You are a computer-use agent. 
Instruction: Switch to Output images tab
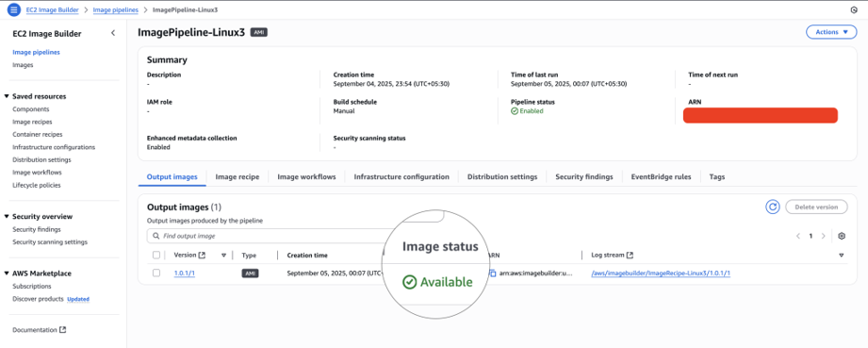(172, 176)
